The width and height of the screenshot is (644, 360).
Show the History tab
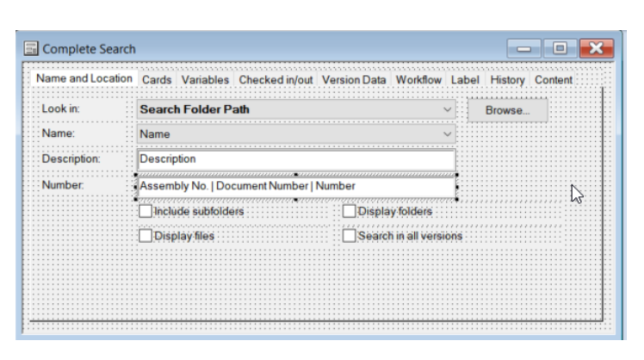pyautogui.click(x=507, y=79)
